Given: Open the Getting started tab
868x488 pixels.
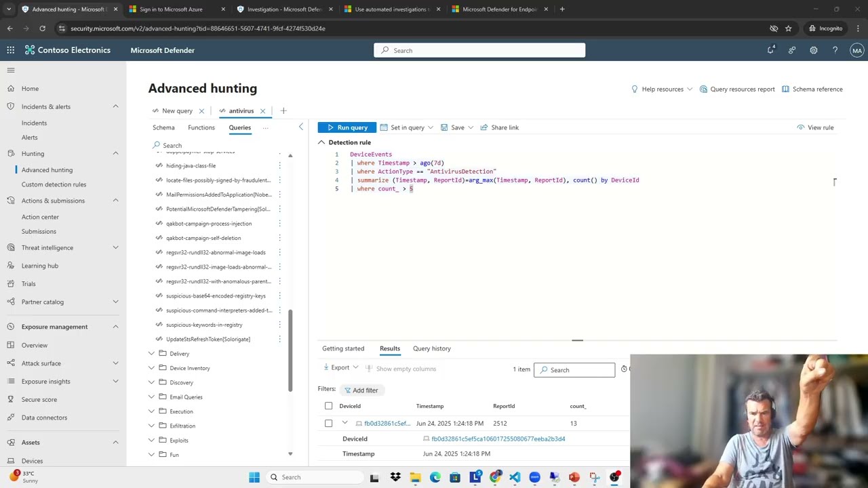Looking at the screenshot, I should [343, 348].
